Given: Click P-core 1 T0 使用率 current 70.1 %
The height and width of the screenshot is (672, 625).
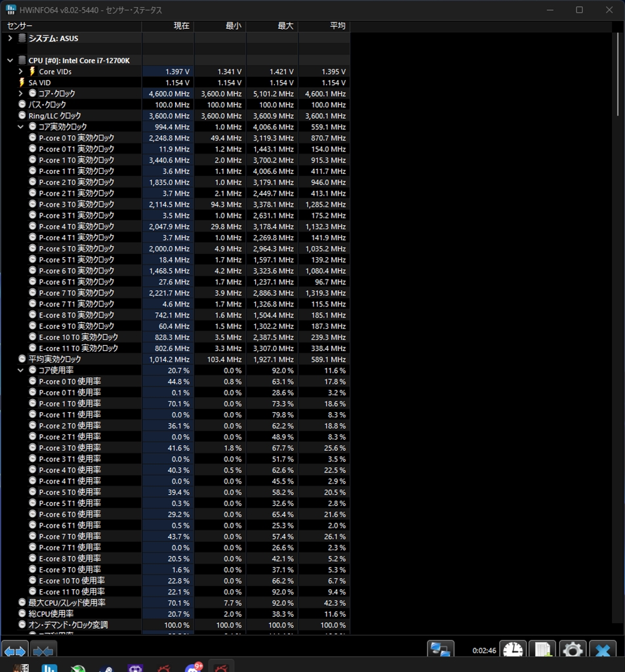Looking at the screenshot, I should click(x=178, y=404).
